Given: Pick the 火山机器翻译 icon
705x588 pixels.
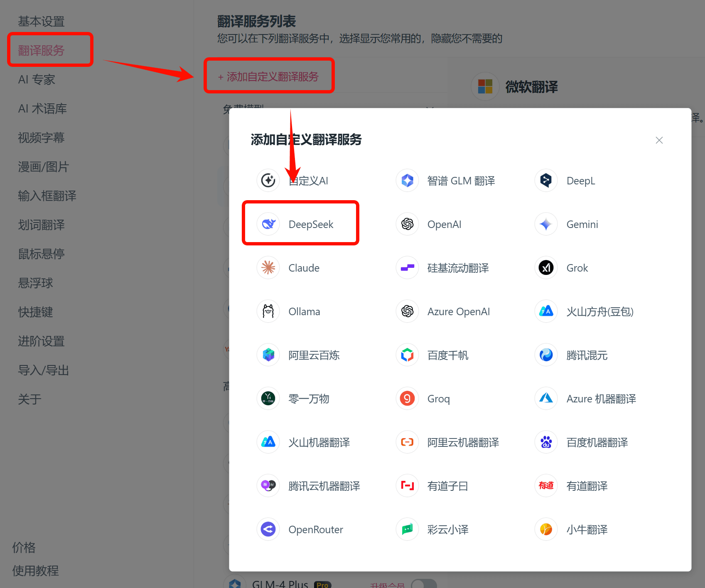Looking at the screenshot, I should tap(268, 442).
